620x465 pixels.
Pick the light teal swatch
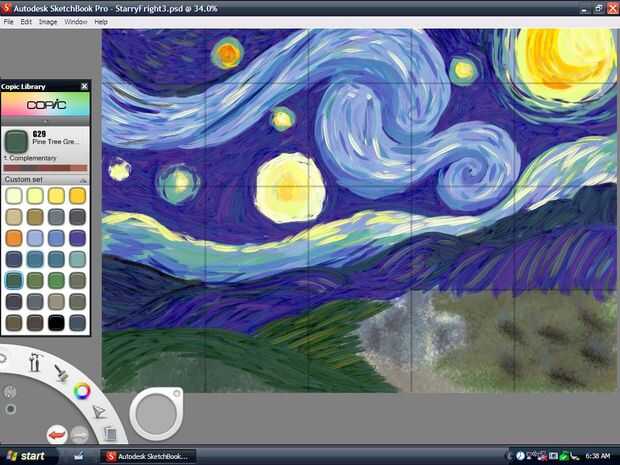coord(78,259)
